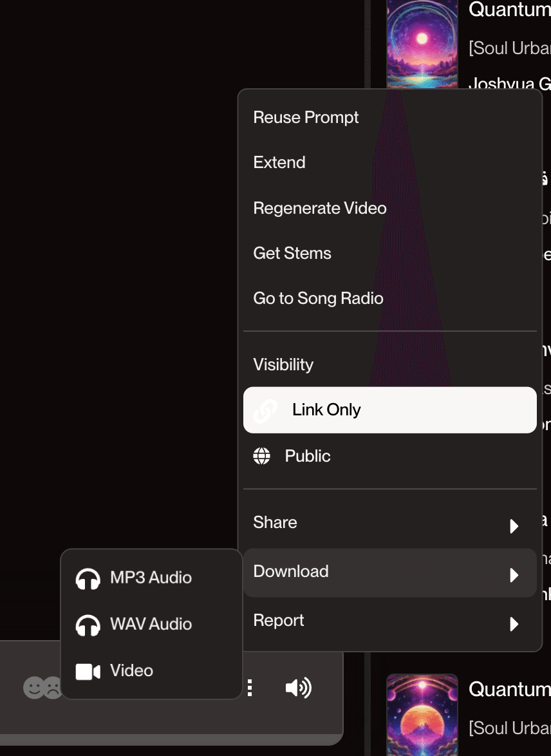Open the three-dot more options menu
Screen dimensions: 551x756
[250, 688]
